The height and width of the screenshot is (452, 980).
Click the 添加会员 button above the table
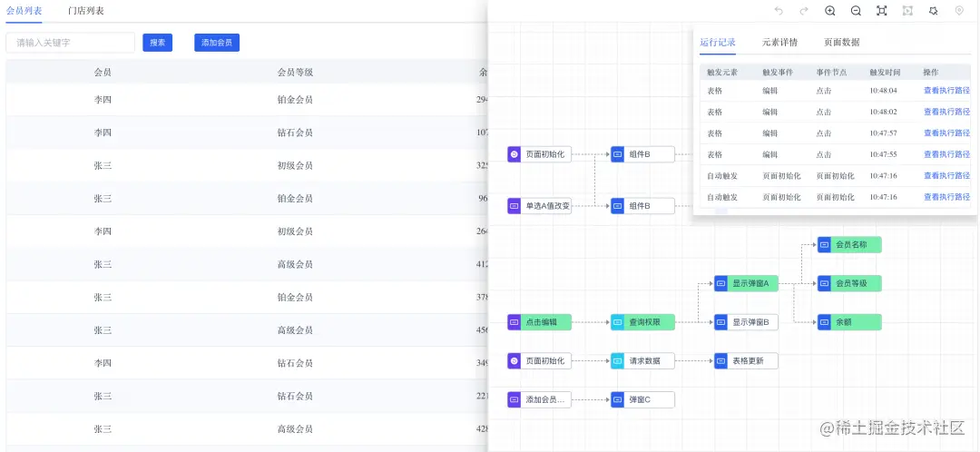tap(217, 43)
